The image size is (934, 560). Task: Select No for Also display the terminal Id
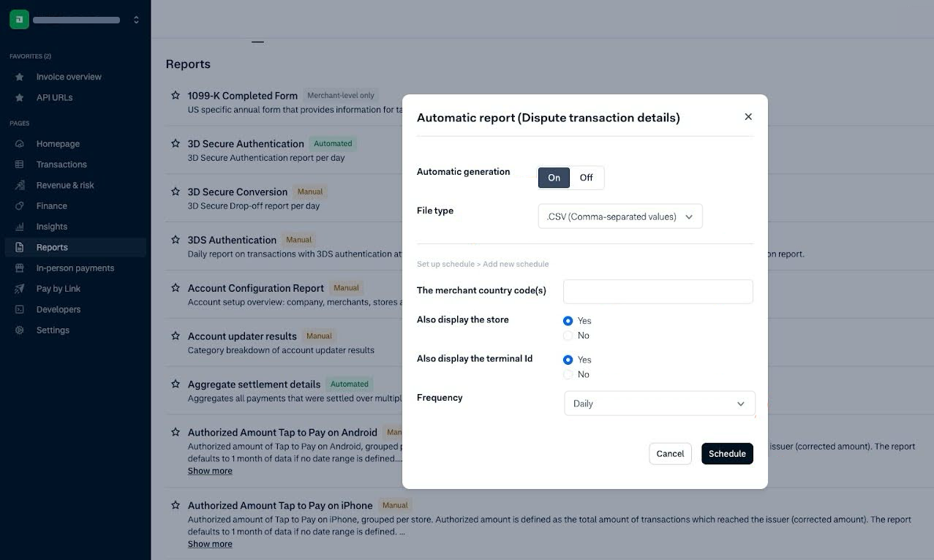[x=568, y=374]
